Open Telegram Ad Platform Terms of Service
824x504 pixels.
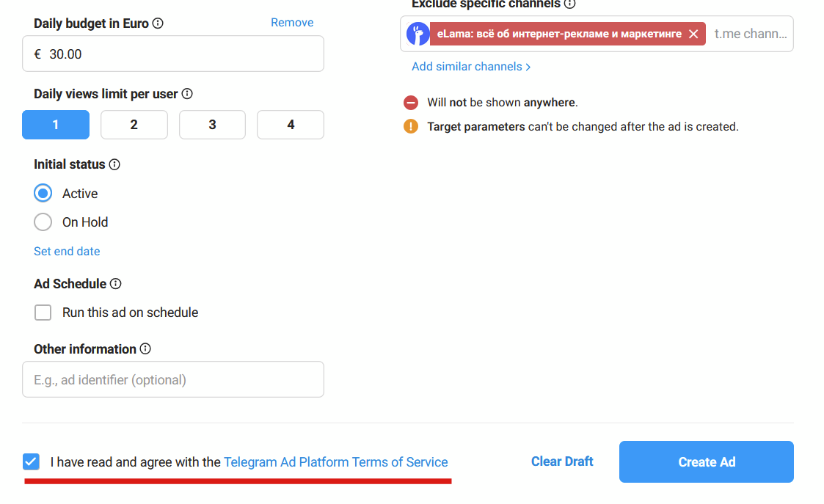(x=335, y=462)
